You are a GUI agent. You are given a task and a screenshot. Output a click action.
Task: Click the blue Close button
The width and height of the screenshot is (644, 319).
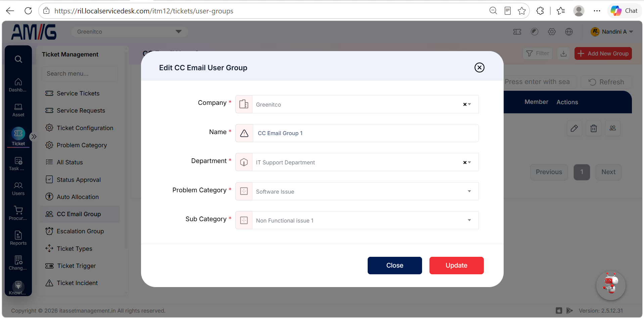click(x=395, y=266)
